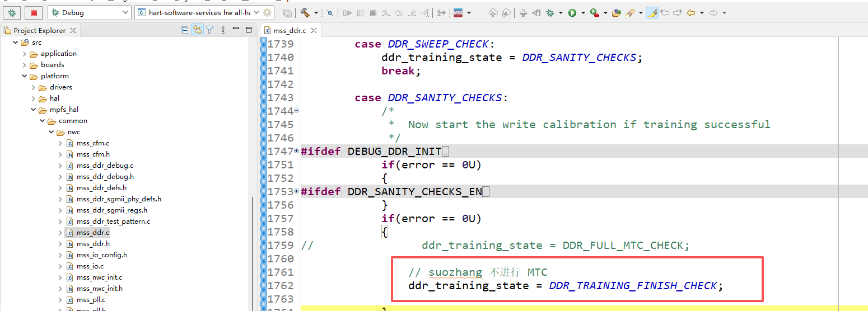Expand the drivers folder

coord(33,87)
